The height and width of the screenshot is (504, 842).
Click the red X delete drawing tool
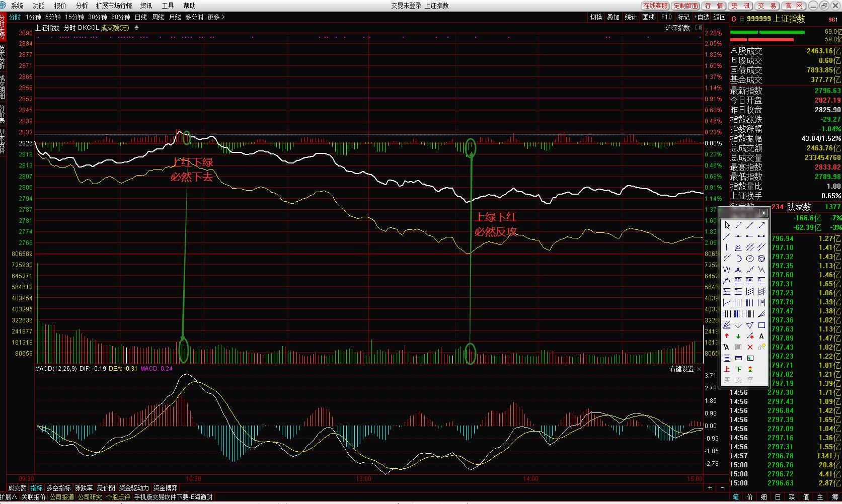(x=750, y=347)
